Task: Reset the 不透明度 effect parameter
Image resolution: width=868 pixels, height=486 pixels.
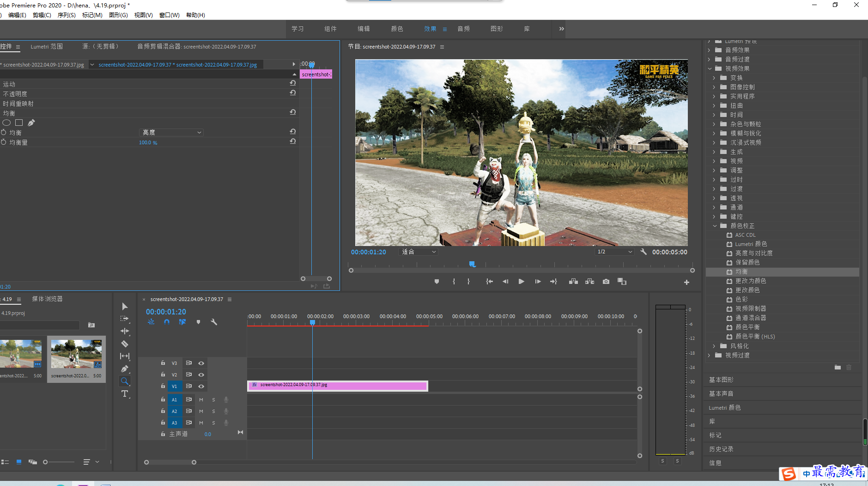Action: pyautogui.click(x=292, y=92)
